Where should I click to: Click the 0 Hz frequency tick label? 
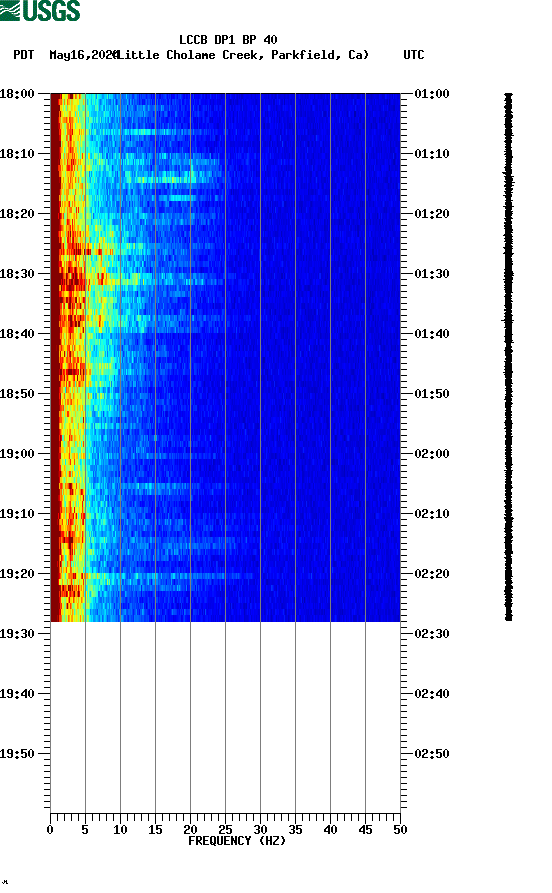pos(50,830)
